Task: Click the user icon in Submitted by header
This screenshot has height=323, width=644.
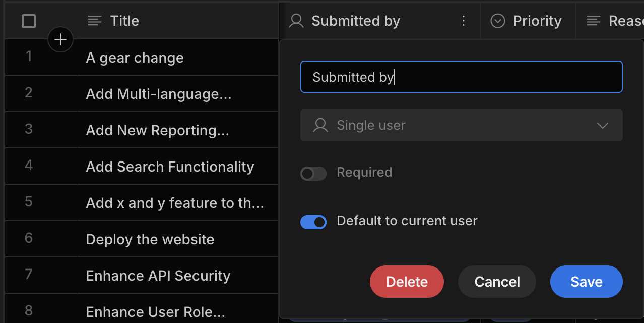Action: tap(296, 21)
